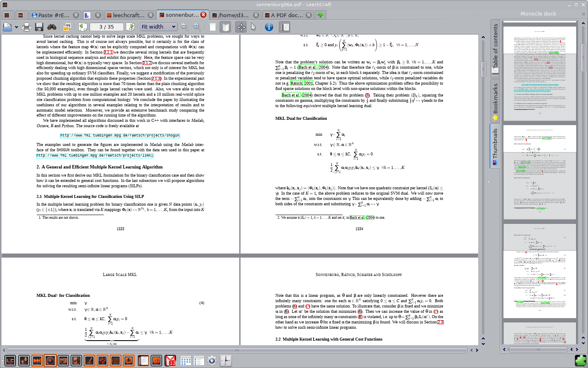Click the smiley chat icon in dock
This screenshot has width=588, height=368.
[x=156, y=361]
